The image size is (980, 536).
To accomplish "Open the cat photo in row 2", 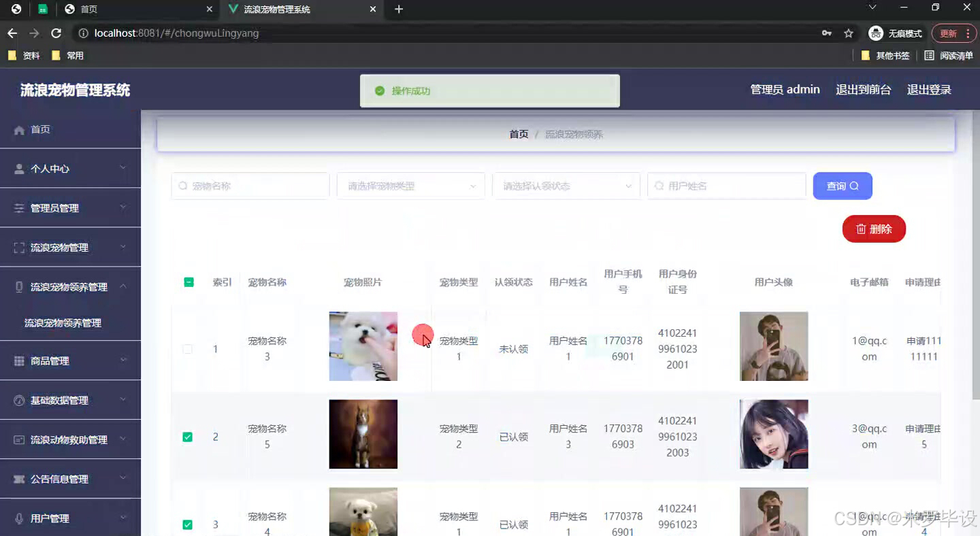I will tap(363, 434).
